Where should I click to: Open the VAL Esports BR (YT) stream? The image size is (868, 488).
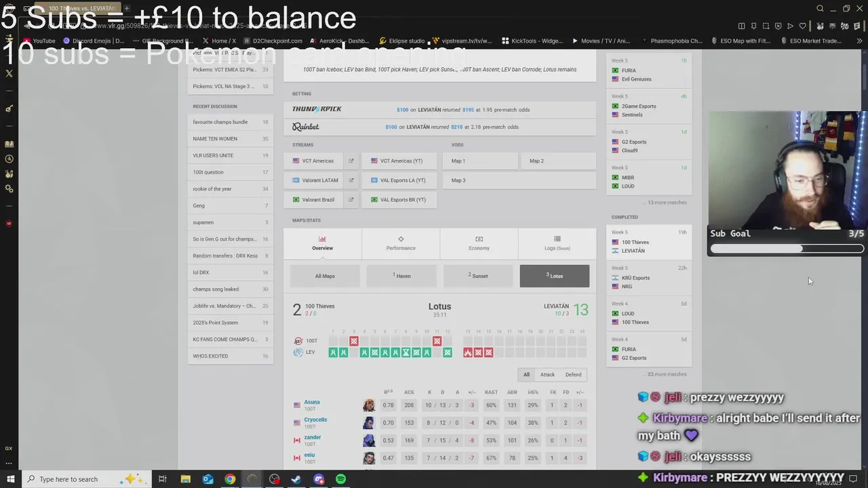[399, 200]
